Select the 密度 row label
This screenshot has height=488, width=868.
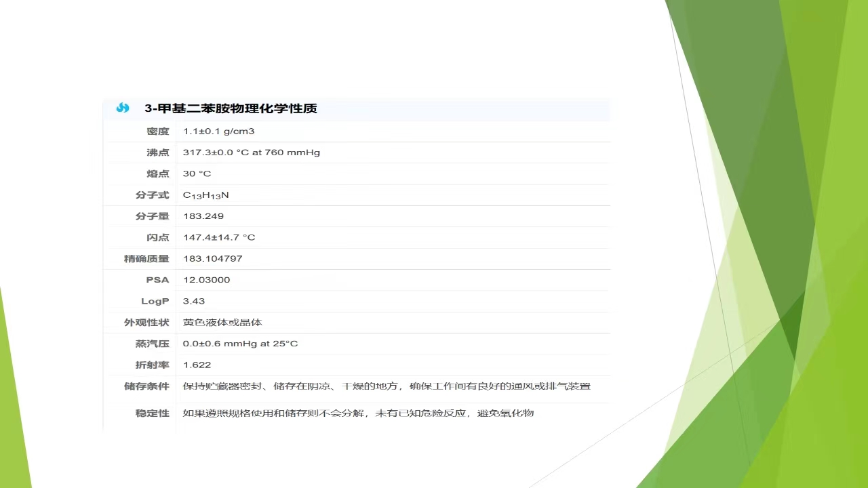click(x=157, y=131)
